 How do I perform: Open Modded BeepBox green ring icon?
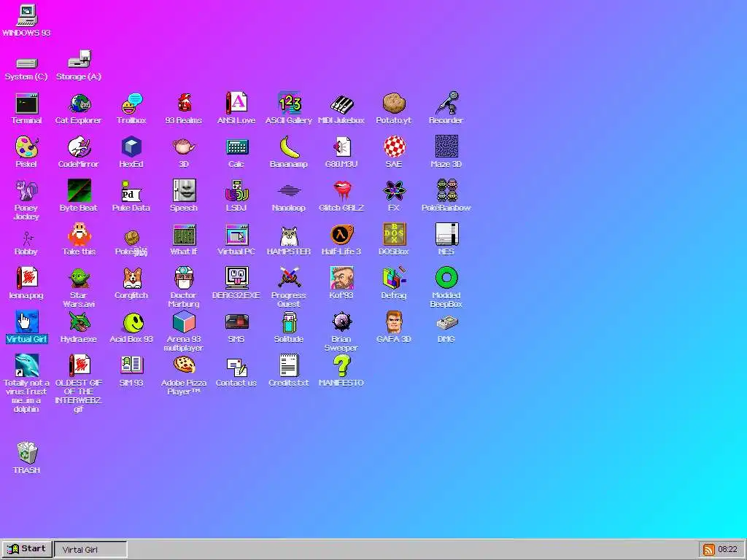446,279
